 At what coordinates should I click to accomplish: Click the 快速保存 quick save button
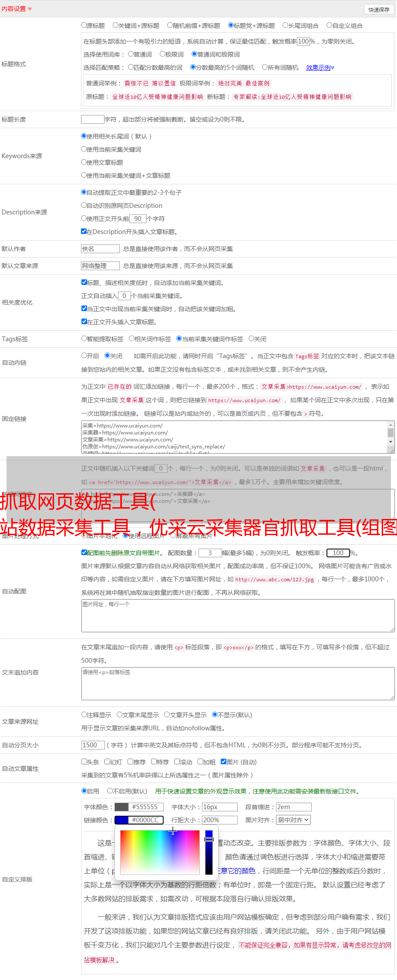click(x=379, y=10)
